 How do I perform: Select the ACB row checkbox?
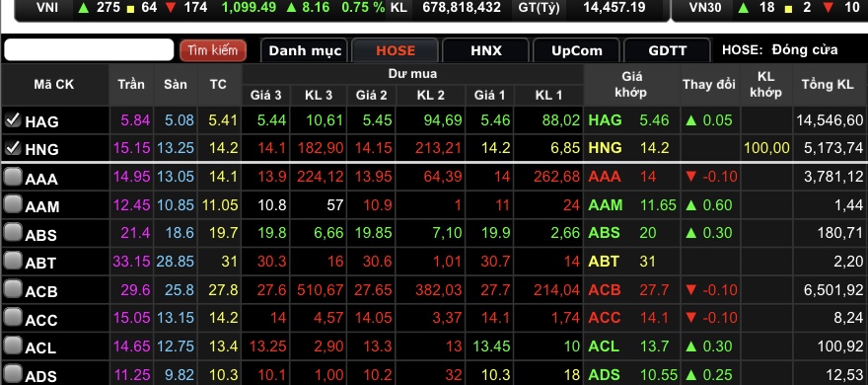coord(13,289)
